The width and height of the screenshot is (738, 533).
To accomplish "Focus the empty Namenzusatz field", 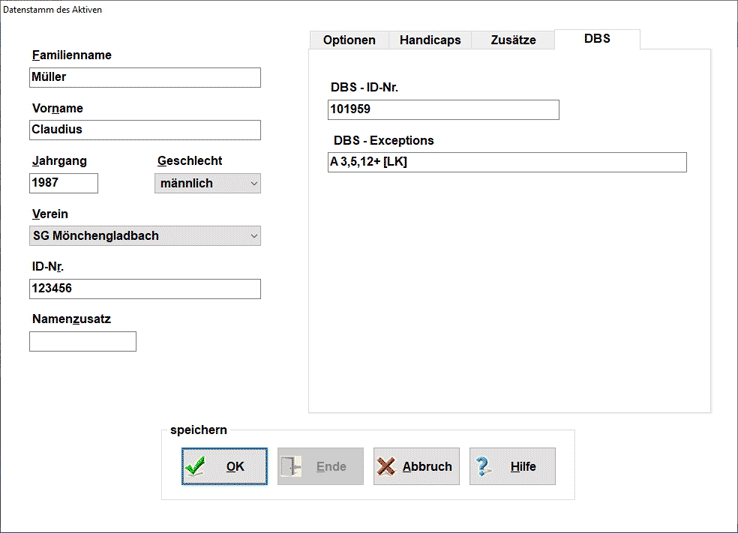I will coord(83,341).
